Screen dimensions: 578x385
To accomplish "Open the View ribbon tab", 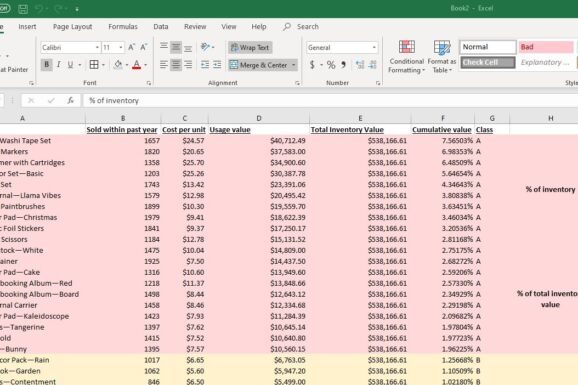I will (229, 27).
